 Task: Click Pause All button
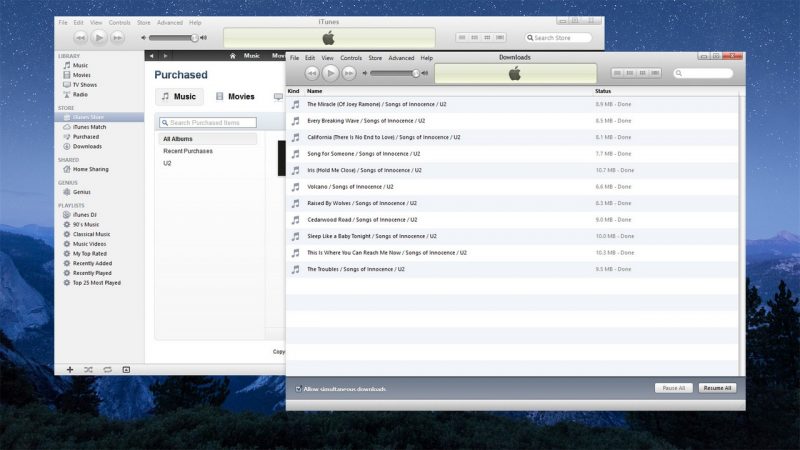[673, 388]
